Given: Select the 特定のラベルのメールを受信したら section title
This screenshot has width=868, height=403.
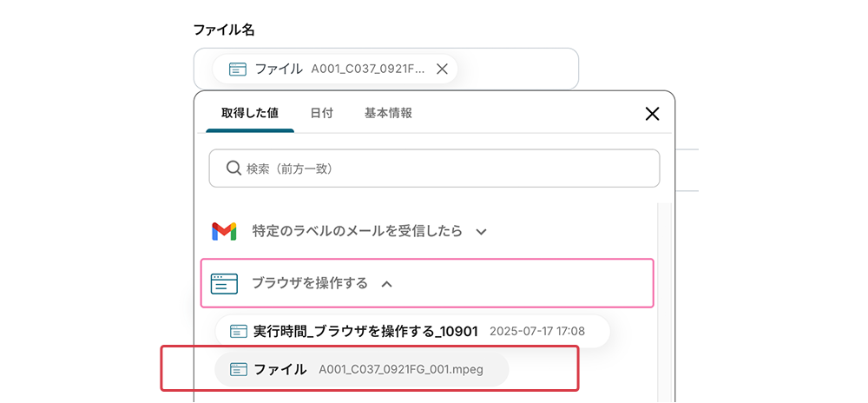Looking at the screenshot, I should (357, 232).
